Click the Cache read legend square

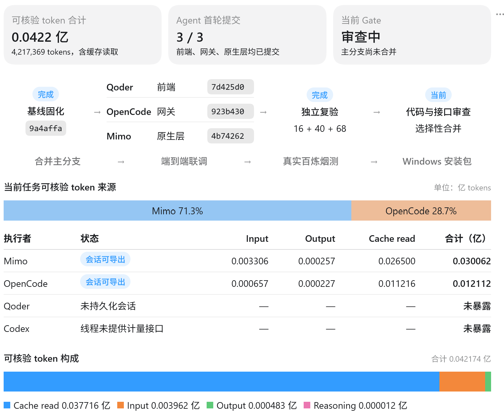point(7,405)
